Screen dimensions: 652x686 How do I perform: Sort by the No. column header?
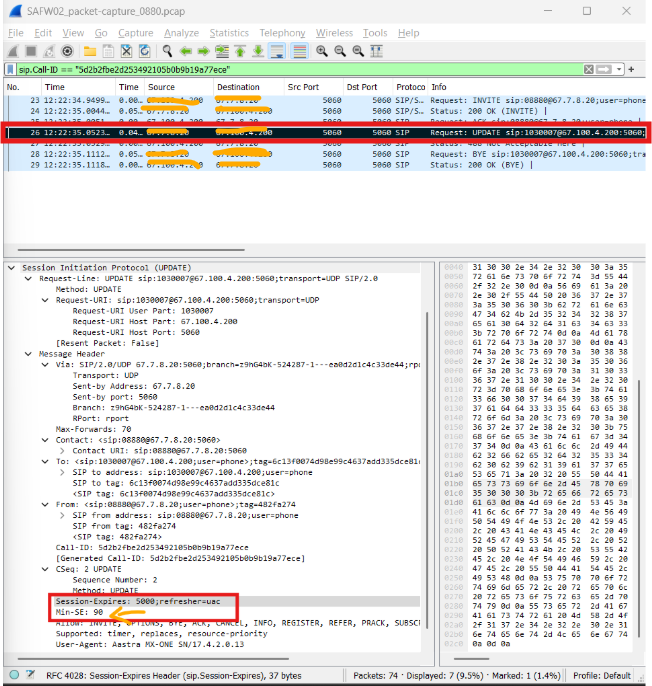(23, 87)
